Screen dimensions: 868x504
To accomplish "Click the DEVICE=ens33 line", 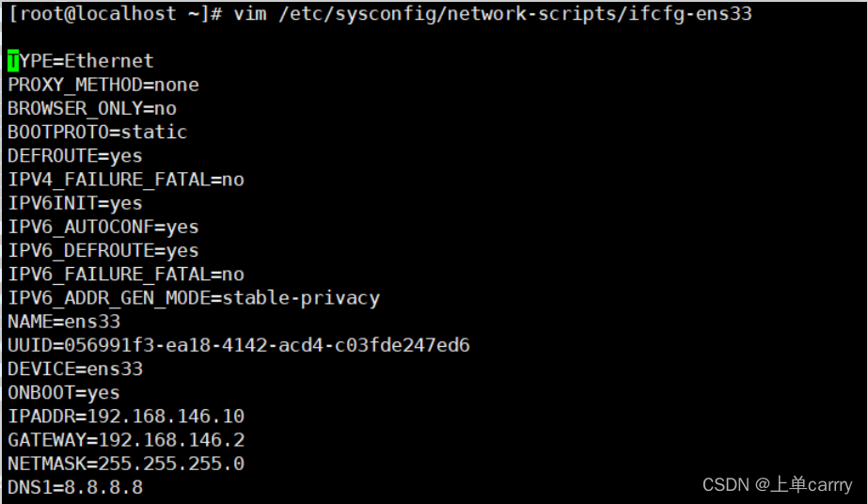I will pyautogui.click(x=75, y=369).
